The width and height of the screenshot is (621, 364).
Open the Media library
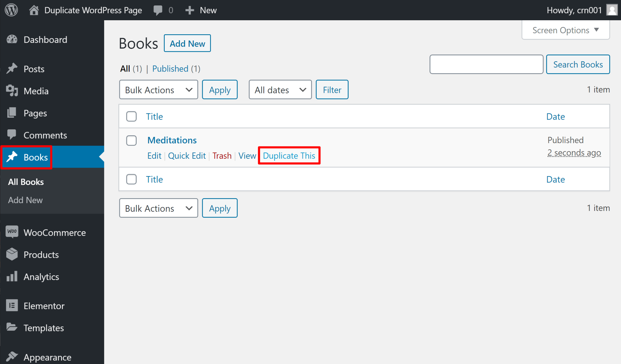coord(36,91)
